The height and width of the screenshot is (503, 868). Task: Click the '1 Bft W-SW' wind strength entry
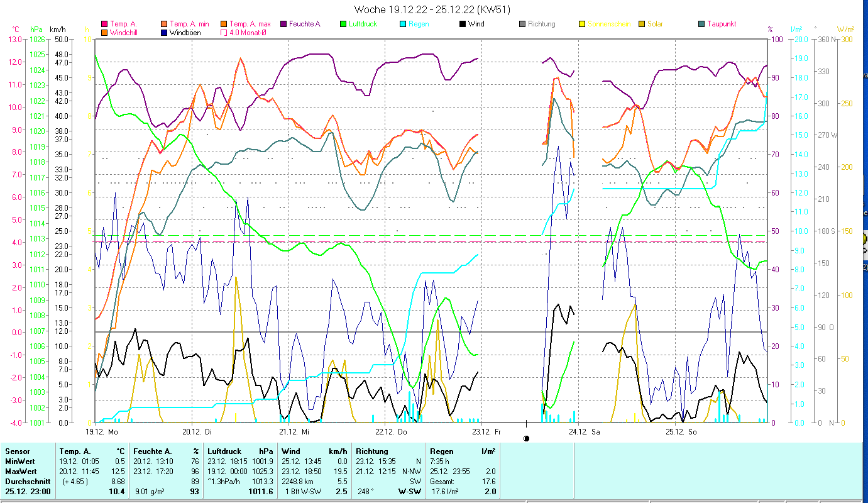305,491
